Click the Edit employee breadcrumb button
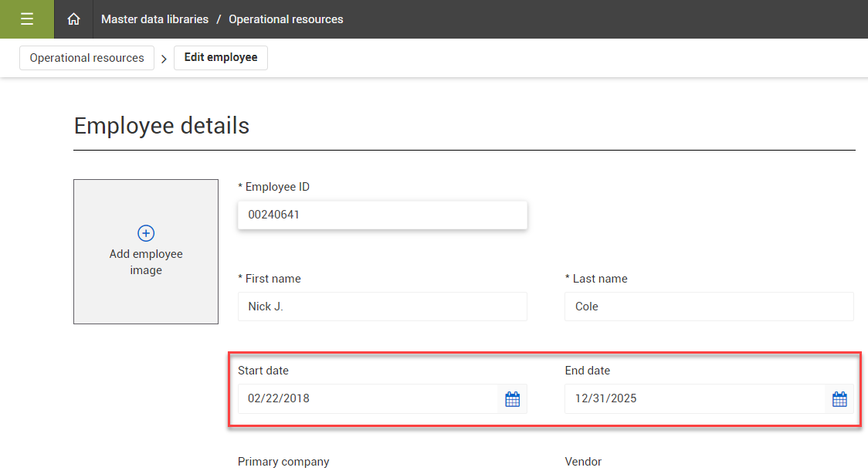Screen dimensions: 868x471 [x=221, y=58]
